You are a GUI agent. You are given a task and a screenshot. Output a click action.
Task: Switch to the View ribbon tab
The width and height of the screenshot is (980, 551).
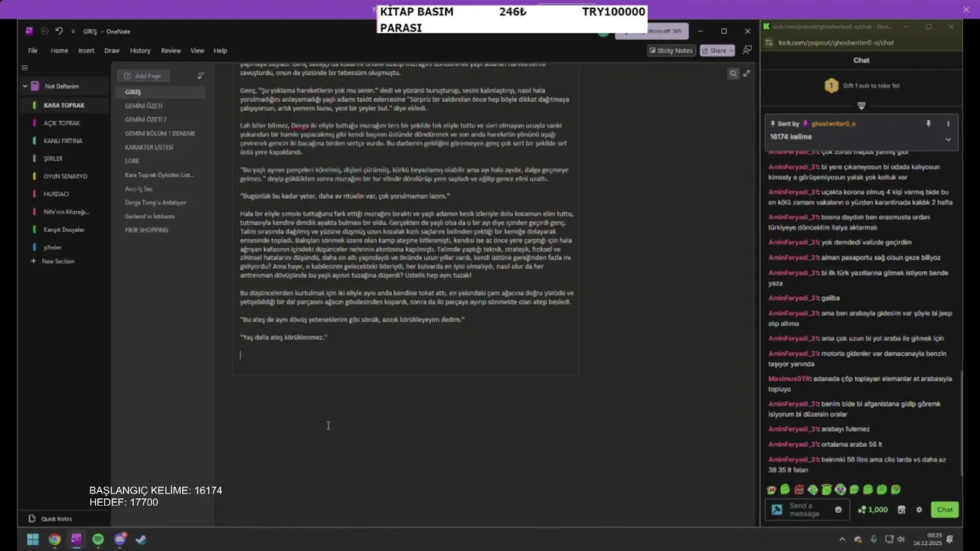(198, 51)
